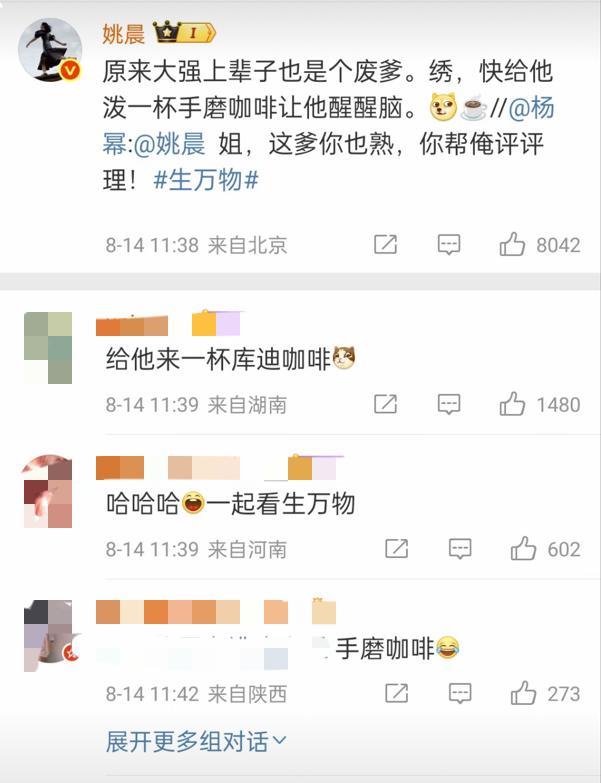Open the #生万物# hashtag topic

click(206, 180)
